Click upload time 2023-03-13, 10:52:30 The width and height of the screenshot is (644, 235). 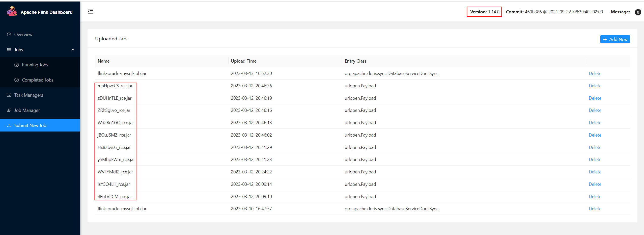click(251, 73)
